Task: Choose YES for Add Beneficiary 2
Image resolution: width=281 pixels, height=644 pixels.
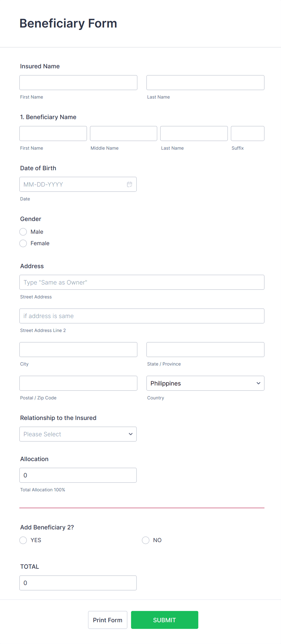Action: coord(23,540)
